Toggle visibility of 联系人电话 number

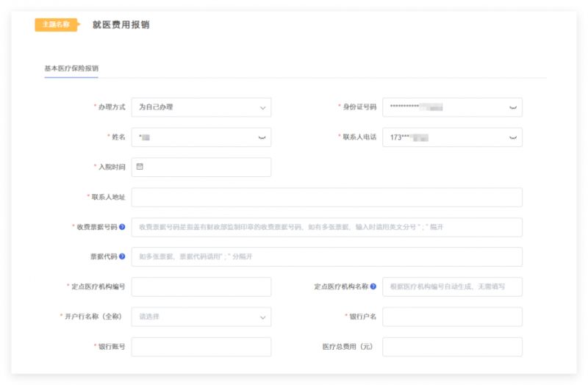[x=512, y=137]
